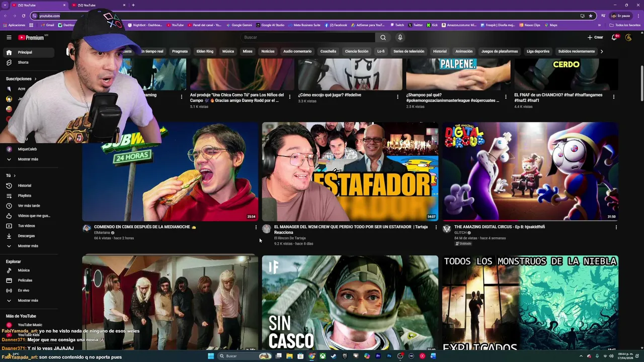Open options for AMAZING DIGITAL CIRCUS video
This screenshot has height=362, width=644.
pos(616,227)
